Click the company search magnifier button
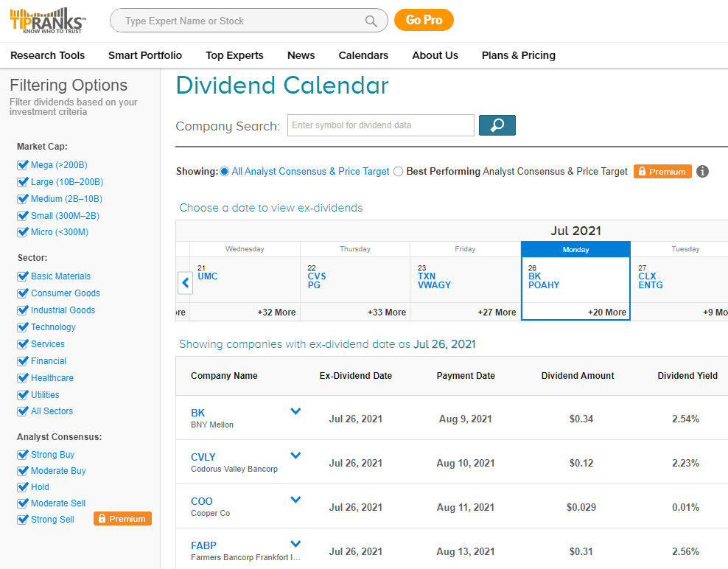Viewport: 728px width, 569px height. pos(497,125)
